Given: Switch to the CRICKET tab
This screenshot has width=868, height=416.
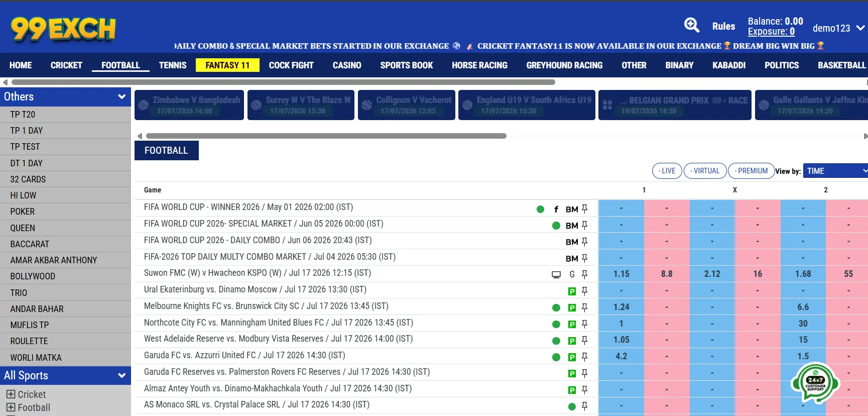Looking at the screenshot, I should pyautogui.click(x=66, y=65).
